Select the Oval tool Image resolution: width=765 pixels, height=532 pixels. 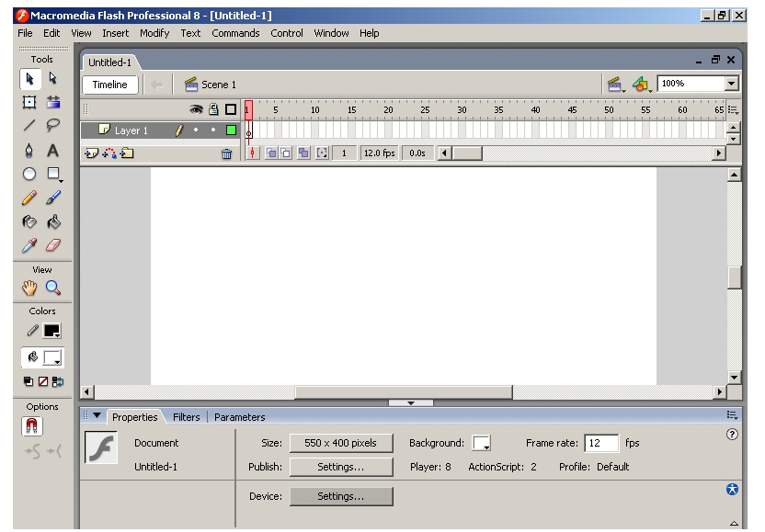click(x=29, y=174)
